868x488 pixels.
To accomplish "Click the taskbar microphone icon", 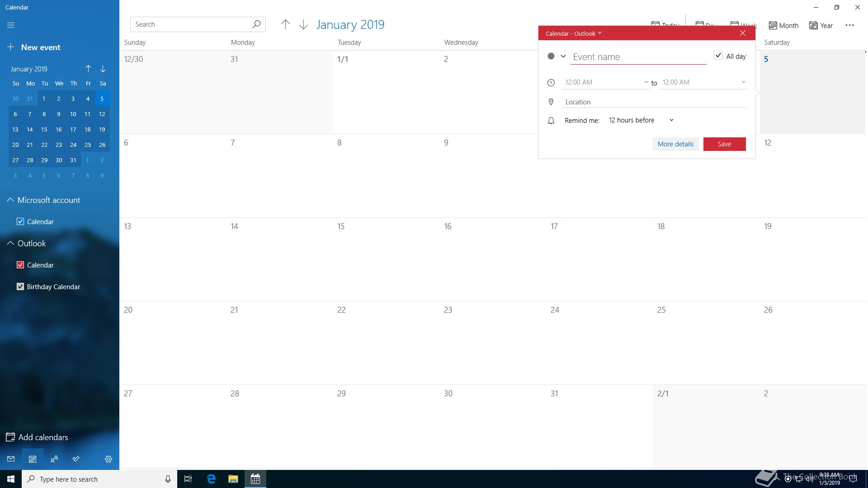I will point(168,479).
